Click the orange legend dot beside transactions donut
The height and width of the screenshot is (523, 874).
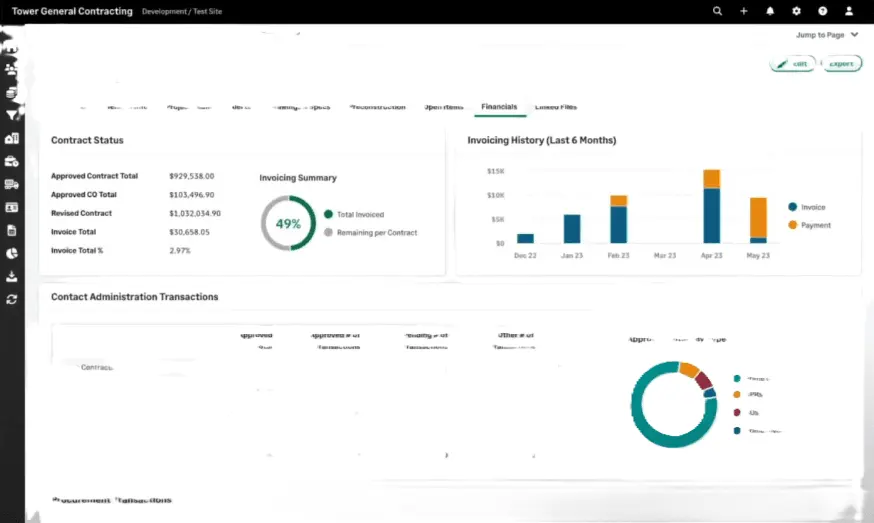[736, 394]
